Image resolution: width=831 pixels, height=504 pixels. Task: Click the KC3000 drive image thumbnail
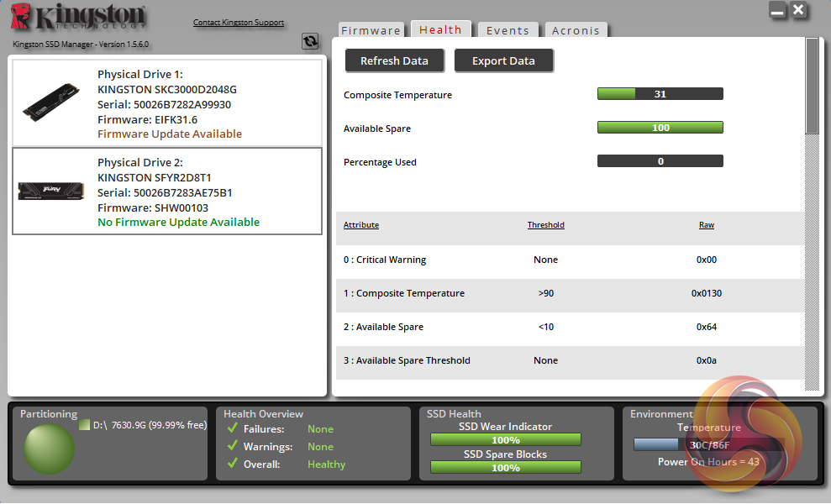[51, 102]
